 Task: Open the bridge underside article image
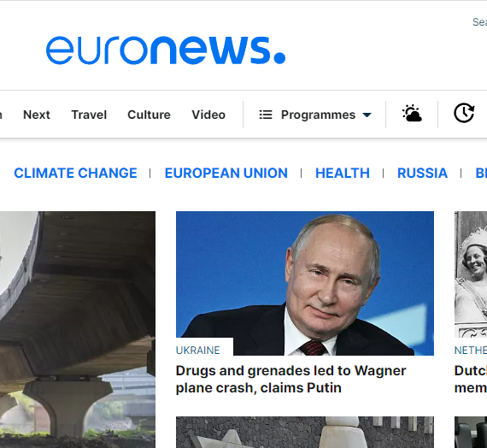78,329
